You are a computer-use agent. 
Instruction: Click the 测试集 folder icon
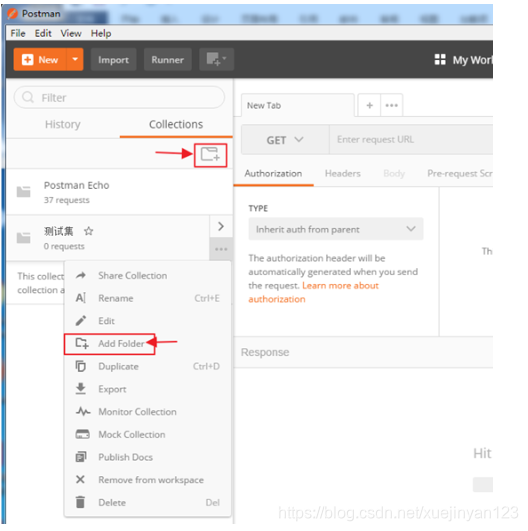point(24,238)
